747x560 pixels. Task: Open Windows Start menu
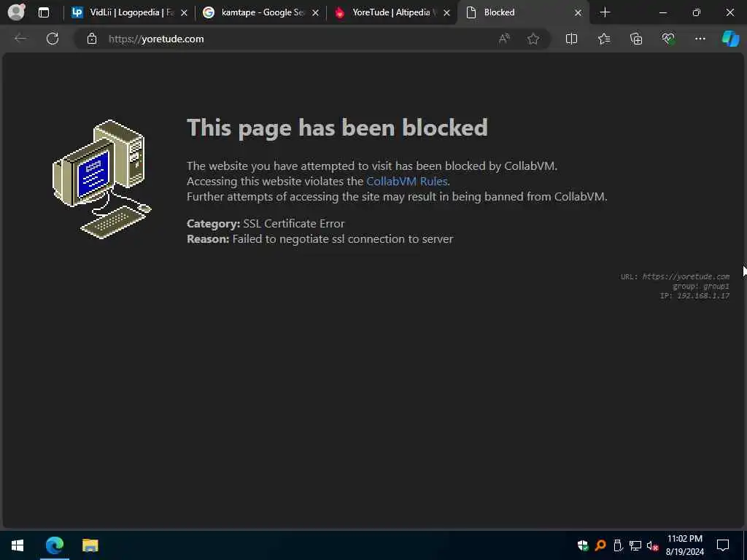coord(18,545)
